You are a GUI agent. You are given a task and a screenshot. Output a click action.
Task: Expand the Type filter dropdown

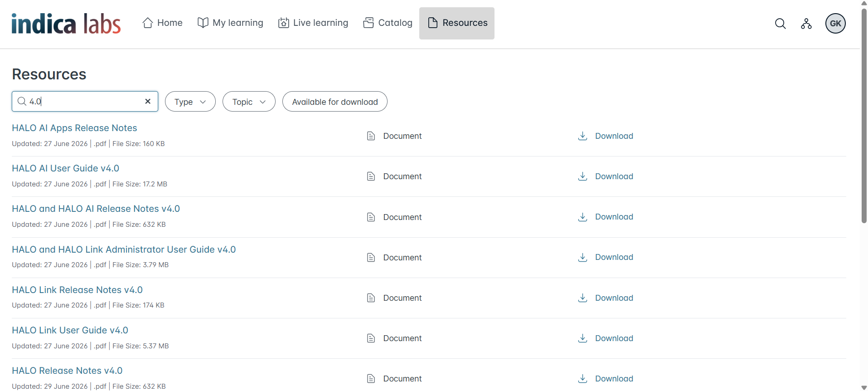point(190,102)
